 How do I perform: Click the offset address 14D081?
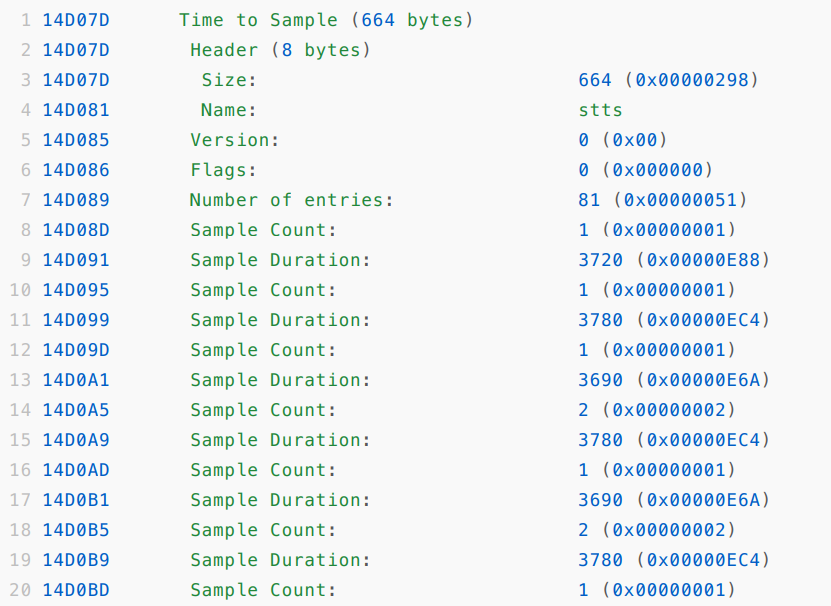tap(76, 110)
